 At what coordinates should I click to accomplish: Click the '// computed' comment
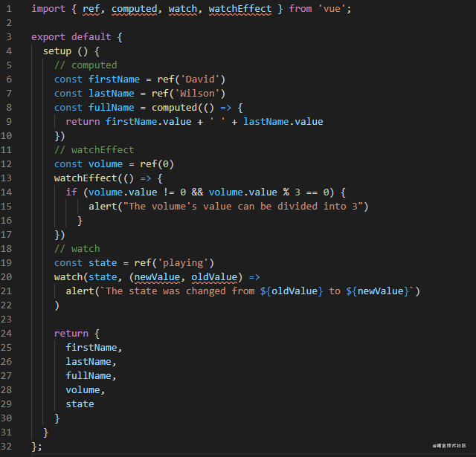point(86,65)
